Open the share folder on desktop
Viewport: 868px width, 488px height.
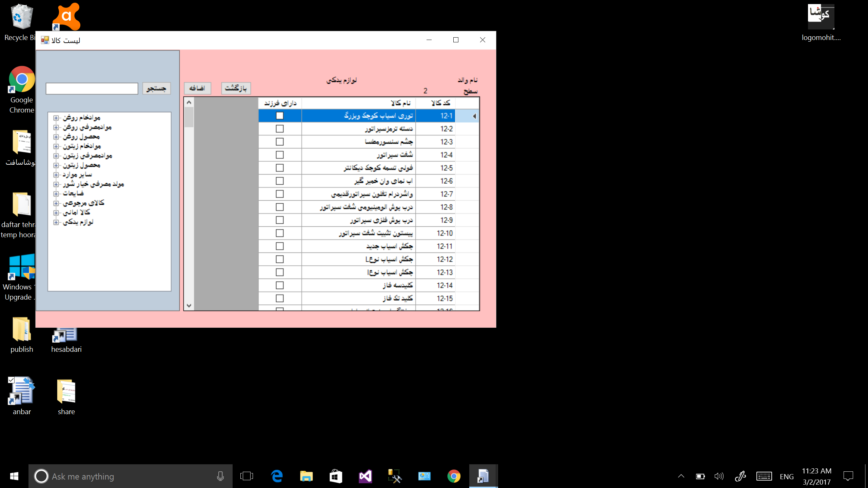click(x=66, y=391)
